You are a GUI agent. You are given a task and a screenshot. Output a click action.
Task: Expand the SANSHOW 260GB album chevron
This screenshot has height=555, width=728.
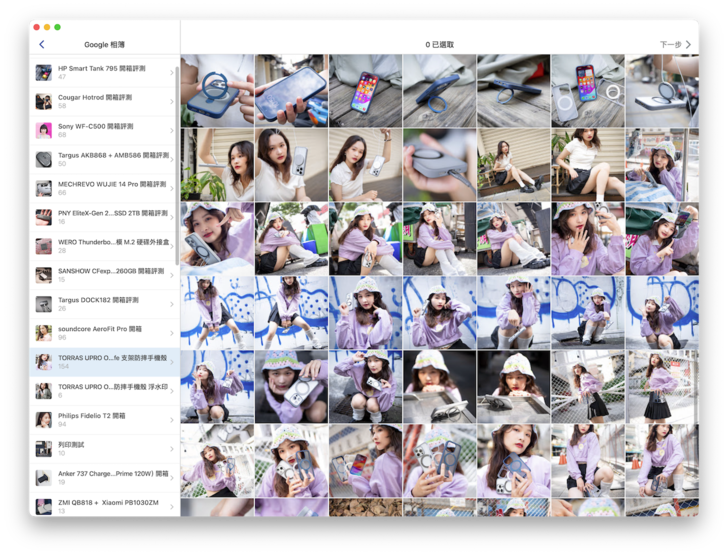coord(172,275)
